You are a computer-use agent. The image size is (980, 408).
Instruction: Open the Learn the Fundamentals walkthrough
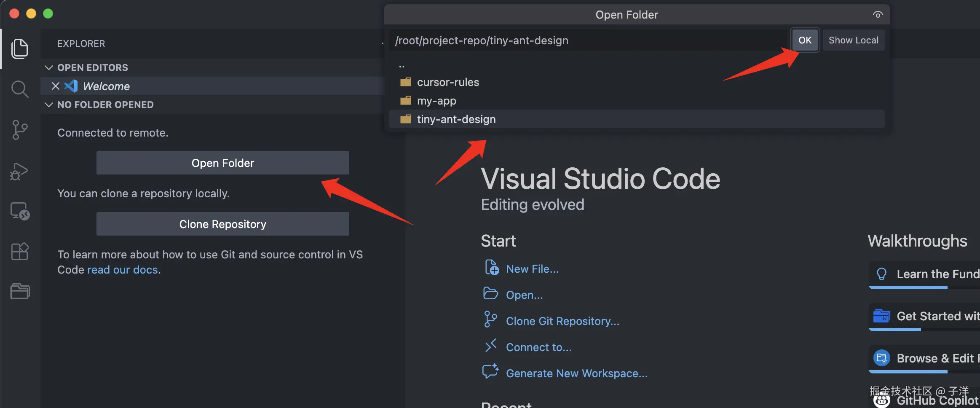click(924, 275)
